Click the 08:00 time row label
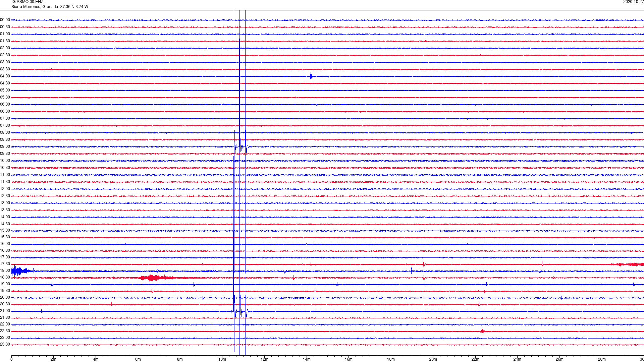Screen dimensions: 644x362 tap(5, 133)
